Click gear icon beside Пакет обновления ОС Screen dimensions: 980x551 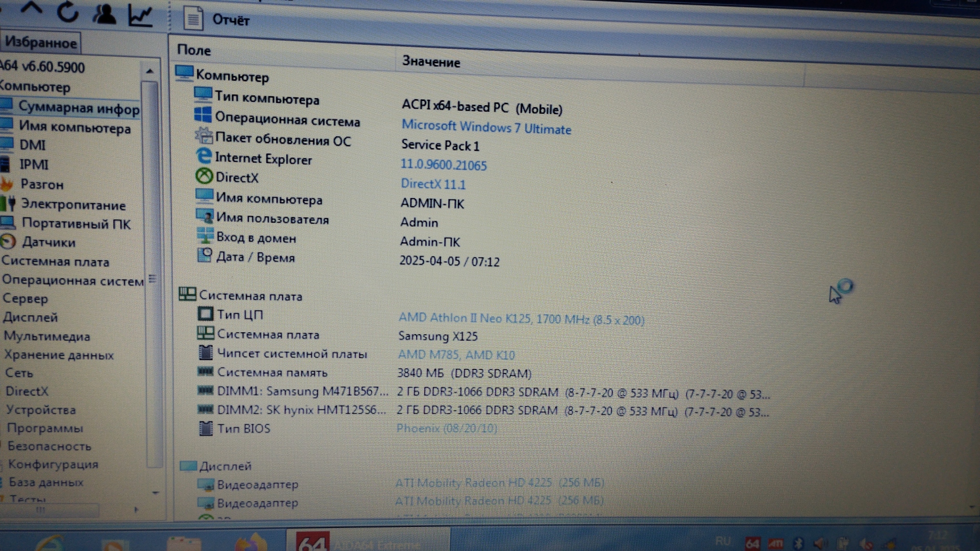(204, 135)
